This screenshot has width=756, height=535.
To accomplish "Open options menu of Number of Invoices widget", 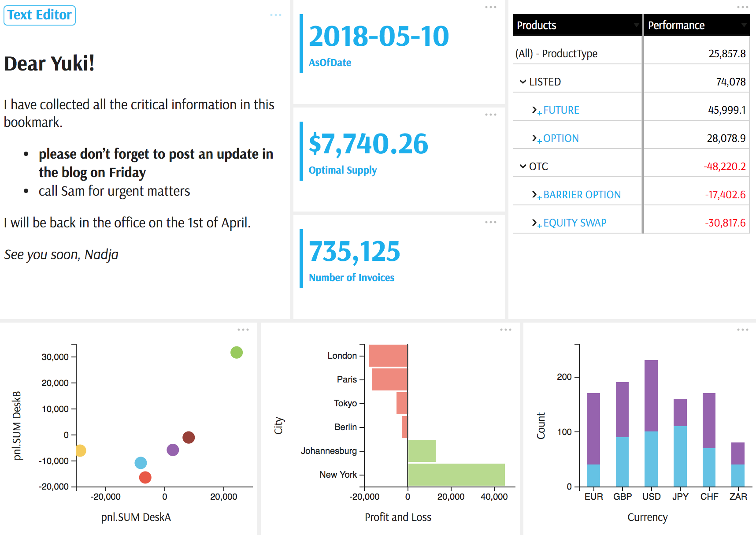I will [491, 222].
